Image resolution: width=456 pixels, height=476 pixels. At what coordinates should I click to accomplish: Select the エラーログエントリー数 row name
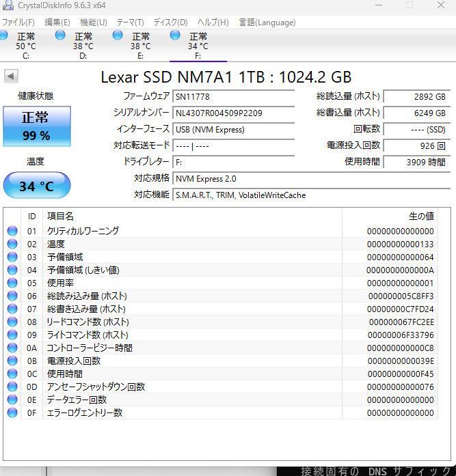click(85, 412)
